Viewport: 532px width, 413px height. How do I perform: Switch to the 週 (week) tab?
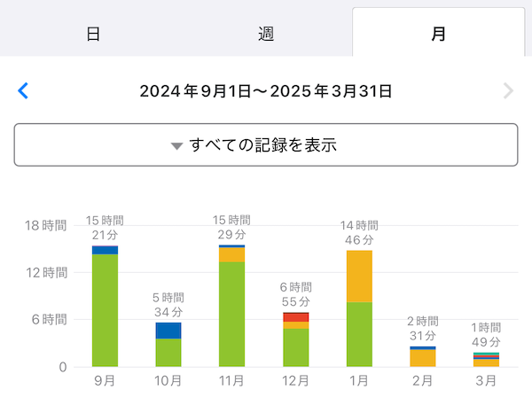pyautogui.click(x=266, y=35)
